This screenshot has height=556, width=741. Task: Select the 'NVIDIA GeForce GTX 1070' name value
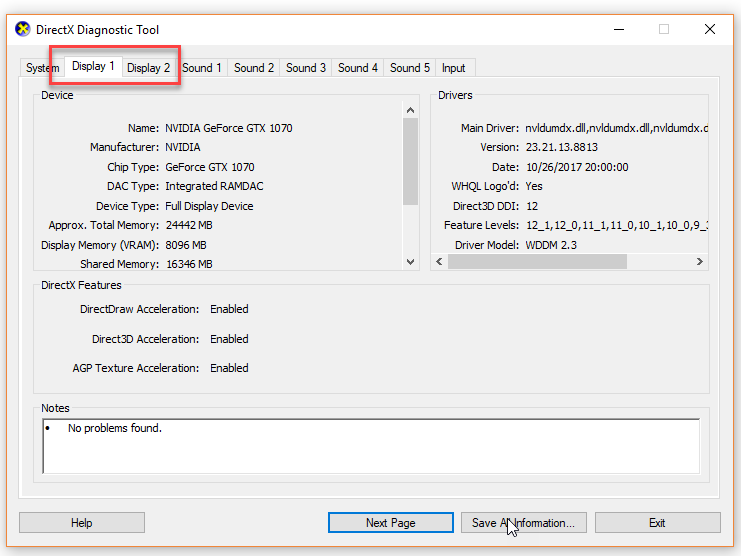tap(229, 128)
